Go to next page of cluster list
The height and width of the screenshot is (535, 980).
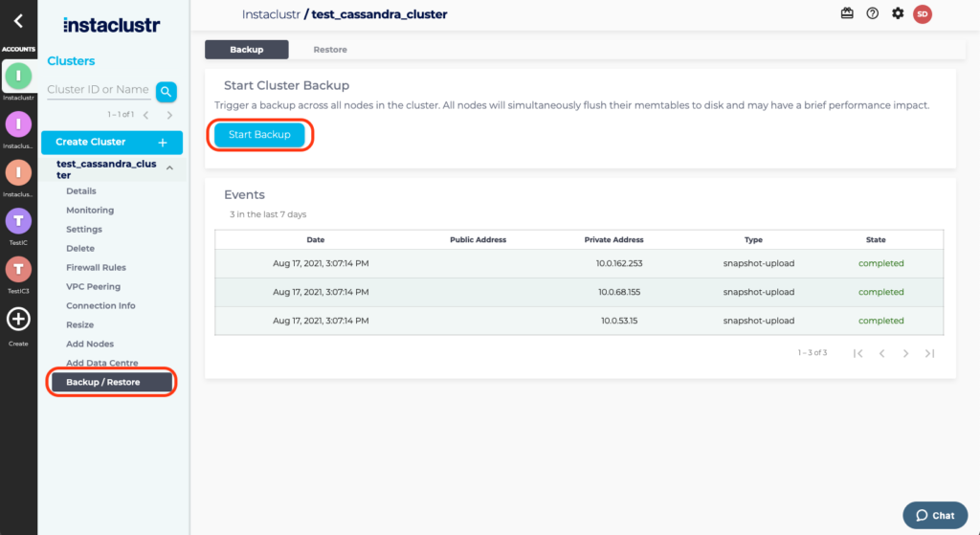click(169, 115)
